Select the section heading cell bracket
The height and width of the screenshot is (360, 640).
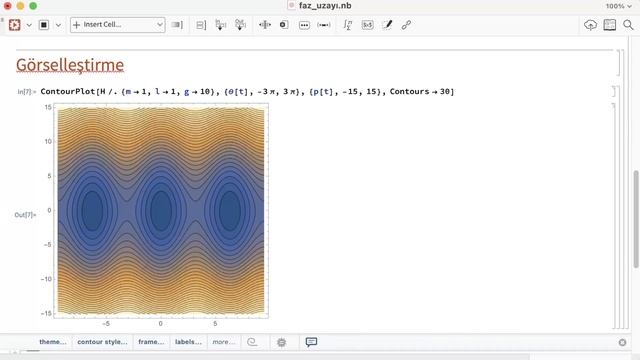(x=618, y=62)
